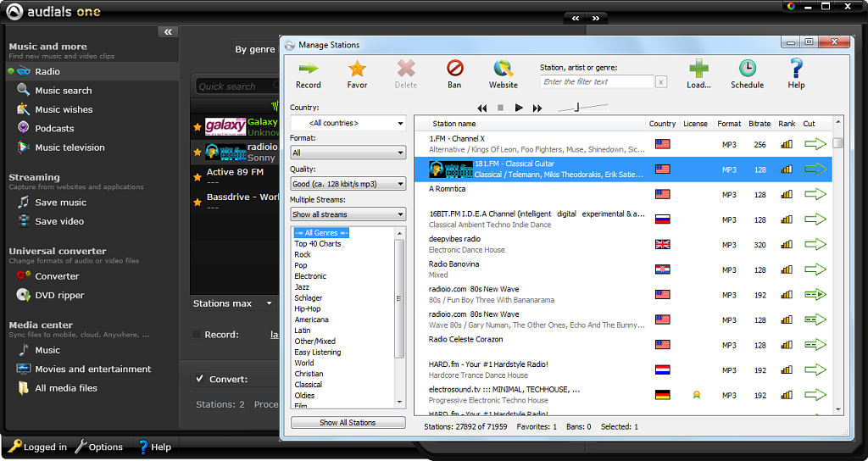Screen dimensions: 868x461
Task: Click the cut arrow for deepvibes radio
Action: (815, 245)
